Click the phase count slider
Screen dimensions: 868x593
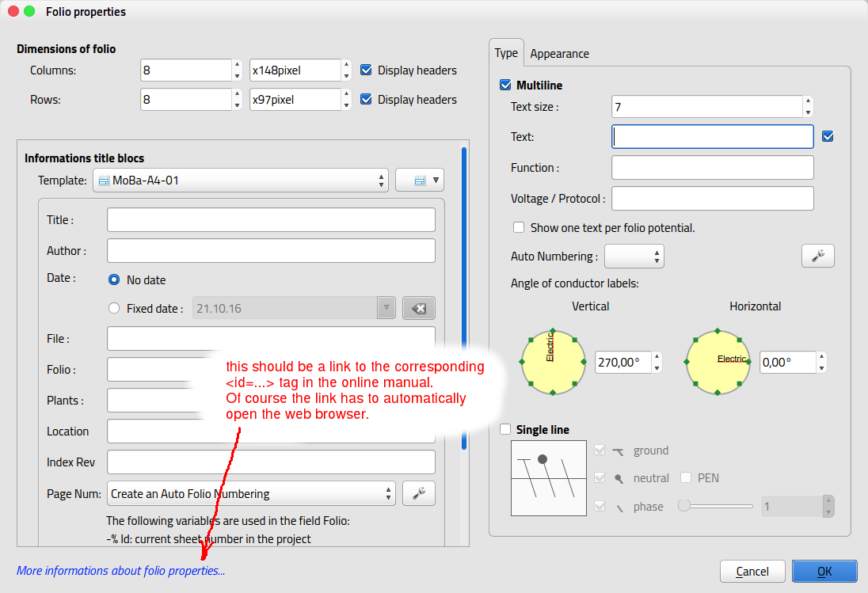[x=714, y=506]
